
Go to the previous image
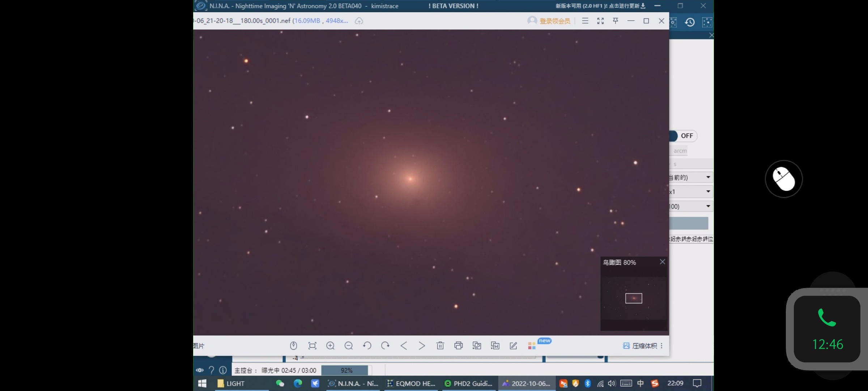tap(404, 346)
